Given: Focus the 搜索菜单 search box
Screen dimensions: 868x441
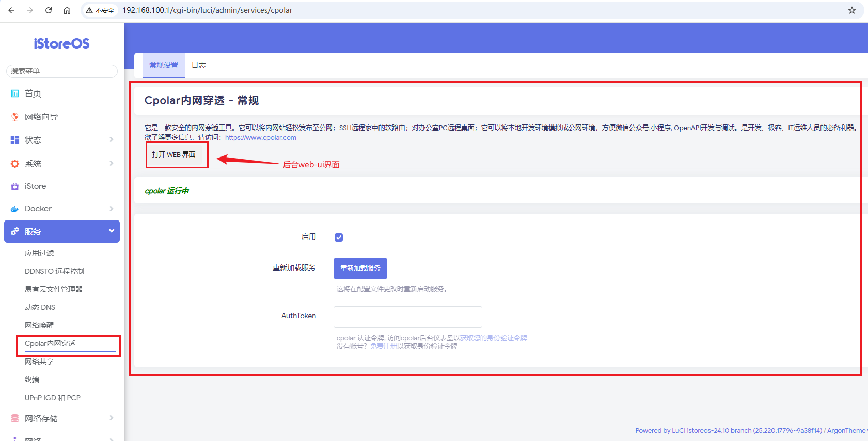Looking at the screenshot, I should 62,71.
